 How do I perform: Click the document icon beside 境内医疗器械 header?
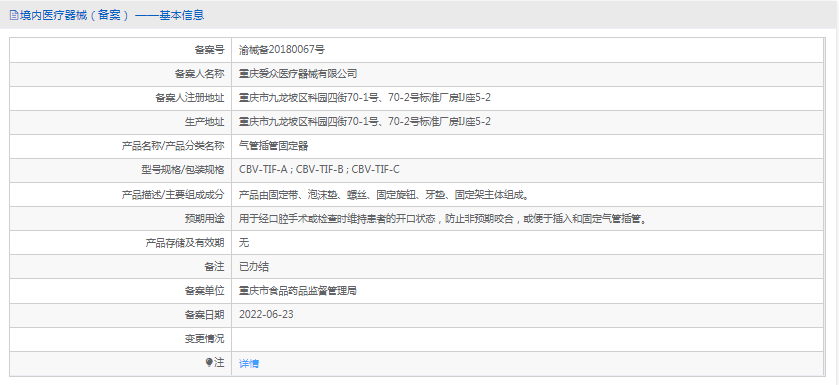[14, 16]
